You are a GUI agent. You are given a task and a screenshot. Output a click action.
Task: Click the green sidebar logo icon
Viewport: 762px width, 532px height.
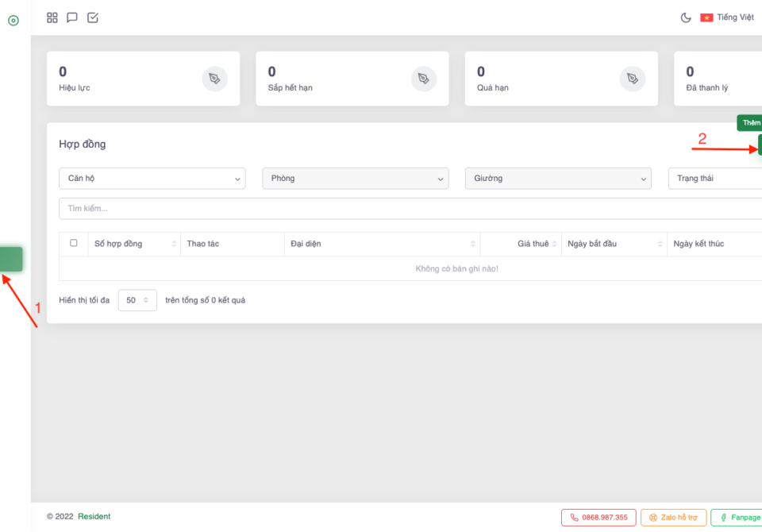[x=13, y=21]
